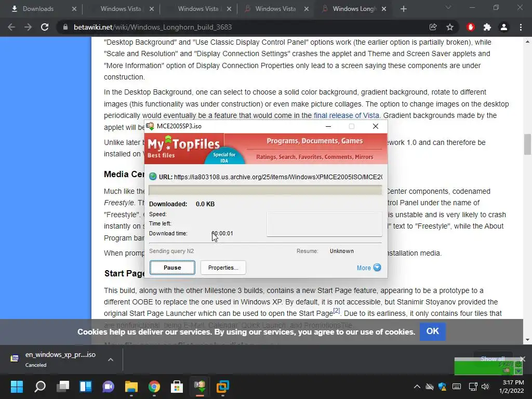Screen dimensions: 532x399
Task: Click the ISO file icon in download shelf
Action: click(15, 358)
